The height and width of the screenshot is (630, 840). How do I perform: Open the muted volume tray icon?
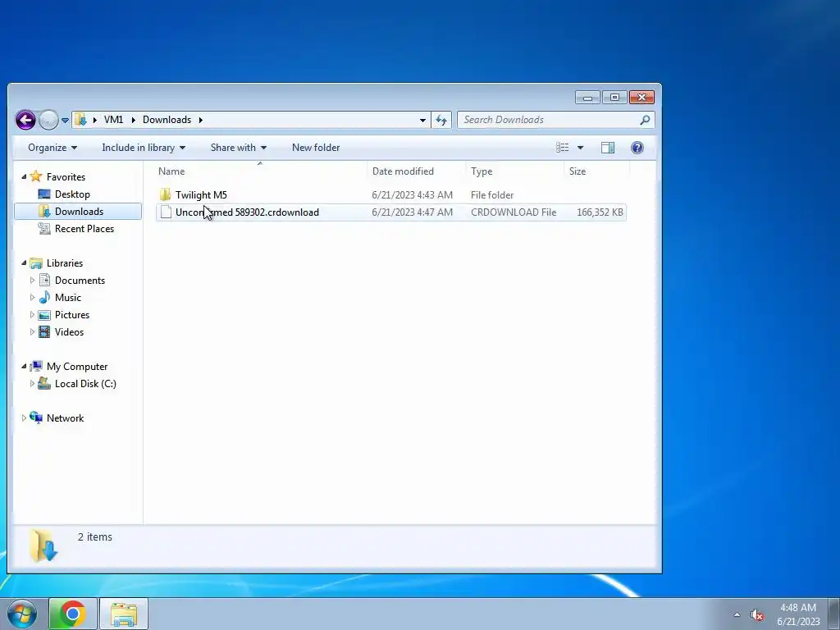(x=757, y=615)
